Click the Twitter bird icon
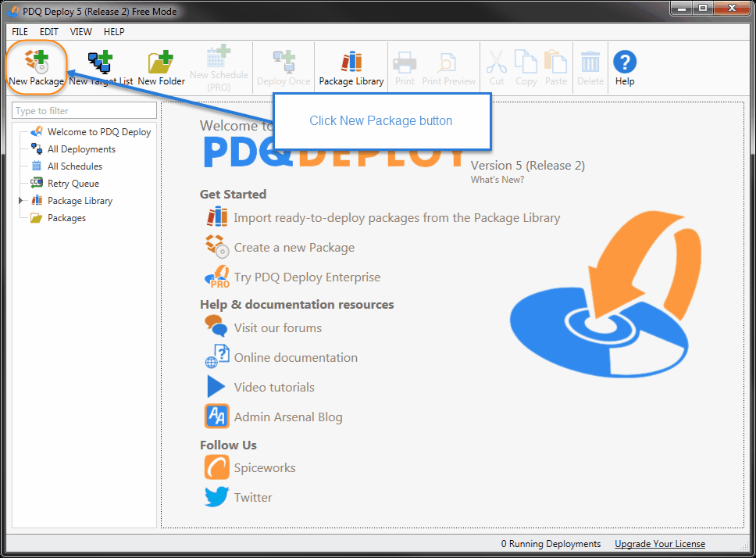The height and width of the screenshot is (558, 756). point(217,497)
